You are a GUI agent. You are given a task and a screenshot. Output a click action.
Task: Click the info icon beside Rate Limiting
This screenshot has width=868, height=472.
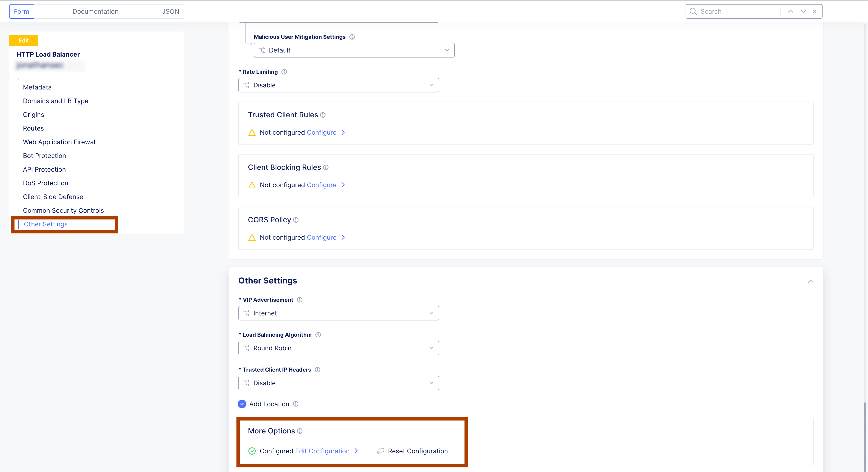point(284,72)
